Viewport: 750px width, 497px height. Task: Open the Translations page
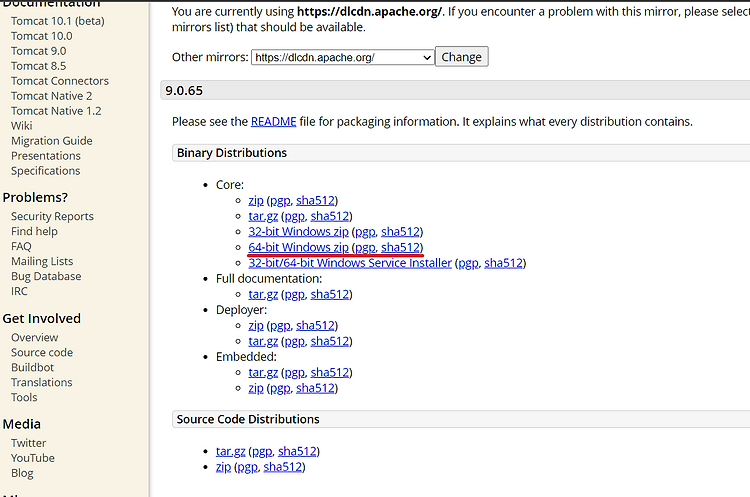tap(42, 383)
